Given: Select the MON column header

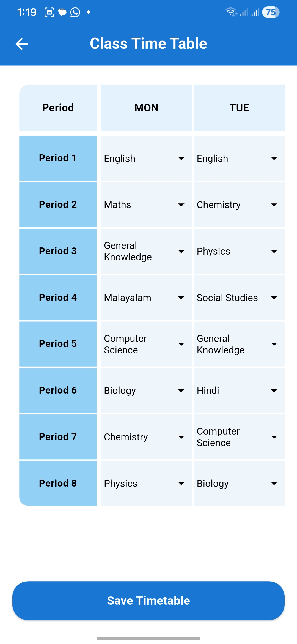Looking at the screenshot, I should pos(146,108).
